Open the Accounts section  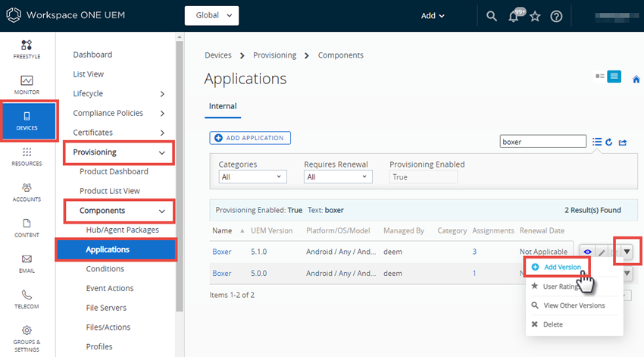[27, 193]
